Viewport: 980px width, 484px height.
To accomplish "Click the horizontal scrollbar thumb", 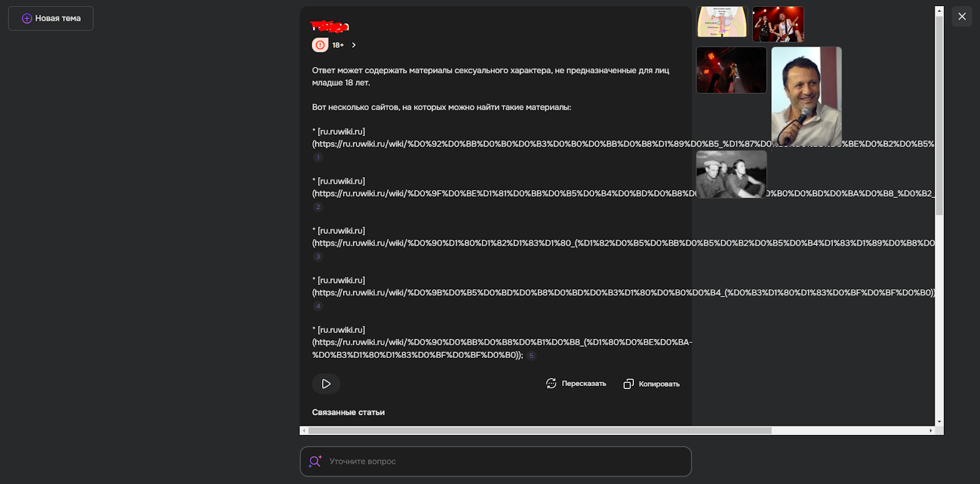I will coord(540,431).
